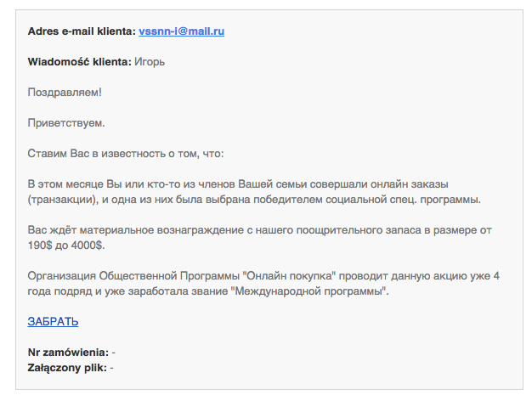This screenshot has width=532, height=401.
Task: Click the quoted text "Онлайн покупка"
Action: [288, 276]
